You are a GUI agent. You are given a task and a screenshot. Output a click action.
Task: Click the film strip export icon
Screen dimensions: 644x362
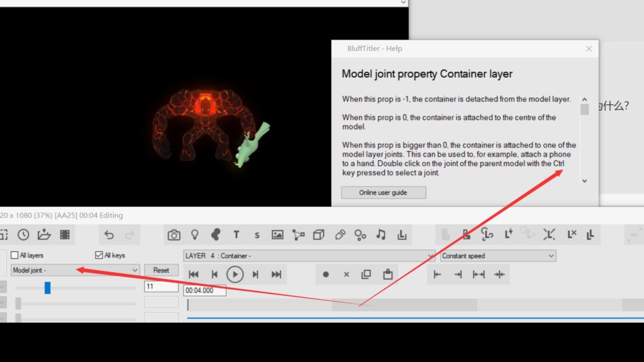65,235
